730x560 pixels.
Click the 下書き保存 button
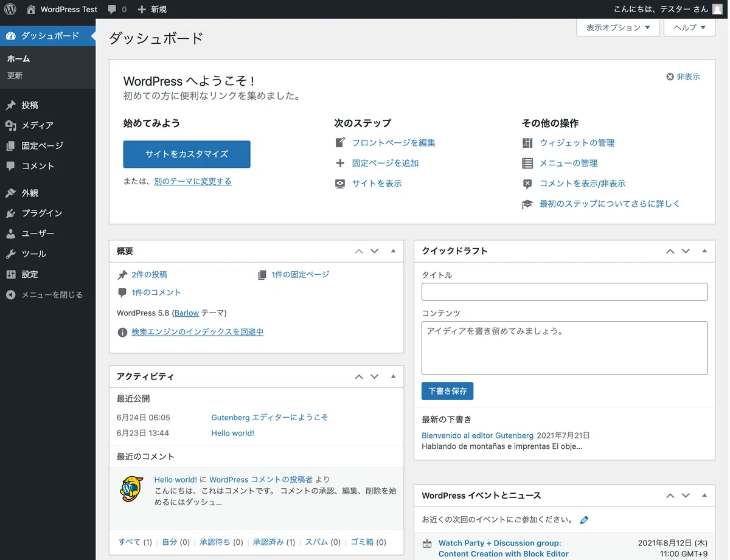[447, 391]
